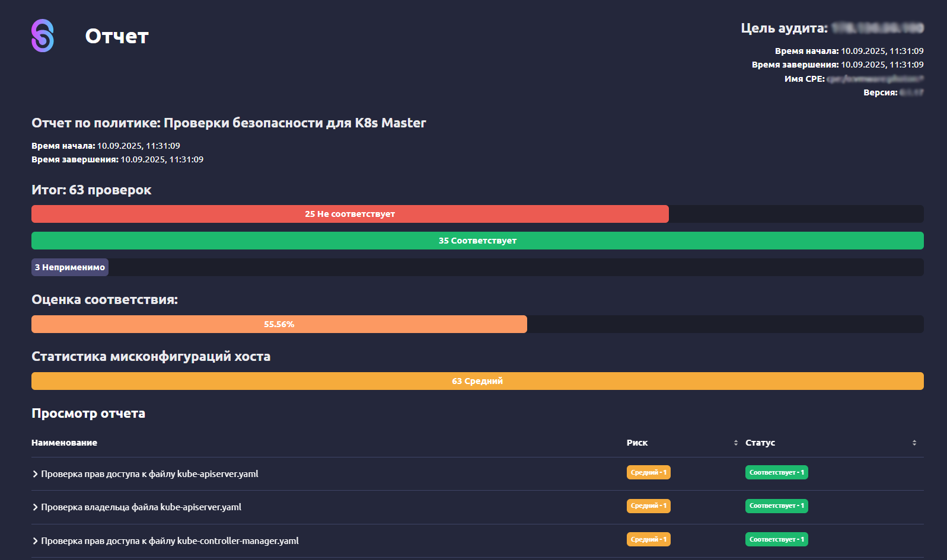Click 'Соответствует - 1' badge in kube-apiserver.yaml access row

tap(776, 472)
